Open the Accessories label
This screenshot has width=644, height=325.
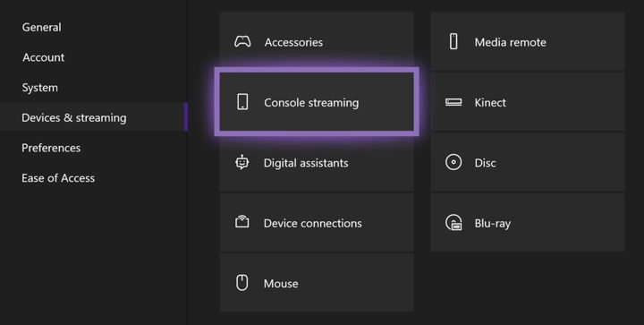(293, 42)
